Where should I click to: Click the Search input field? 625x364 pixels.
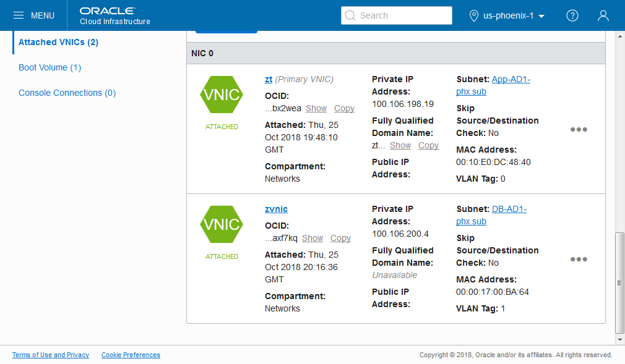pyautogui.click(x=397, y=15)
